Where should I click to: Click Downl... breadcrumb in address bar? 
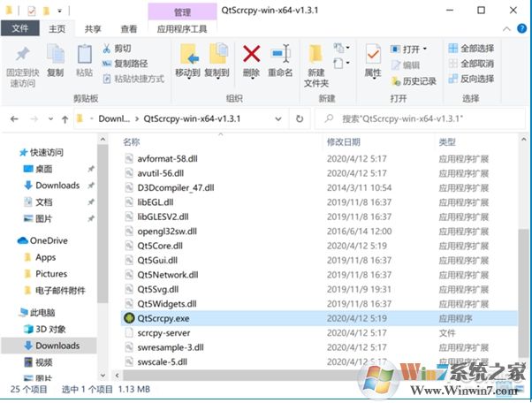coord(114,118)
